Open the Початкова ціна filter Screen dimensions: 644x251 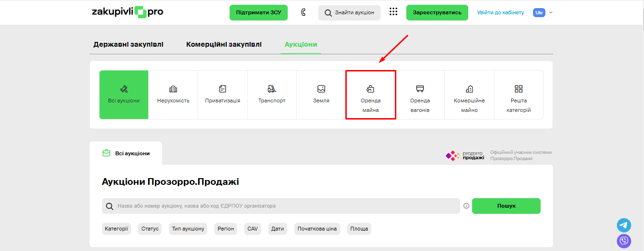pyautogui.click(x=317, y=229)
